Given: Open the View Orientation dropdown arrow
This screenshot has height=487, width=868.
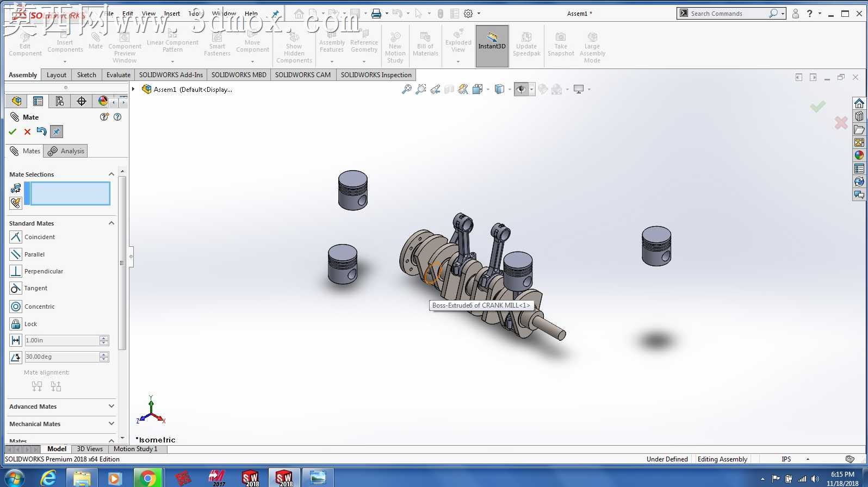Looking at the screenshot, I should pyautogui.click(x=488, y=89).
